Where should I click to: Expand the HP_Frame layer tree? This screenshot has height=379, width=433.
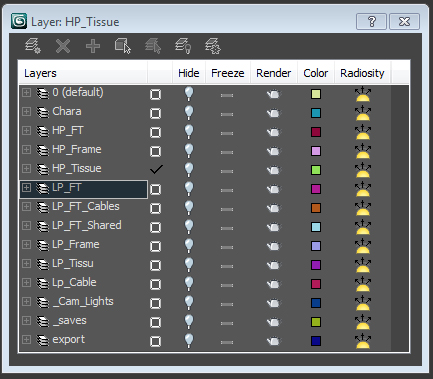(26, 149)
